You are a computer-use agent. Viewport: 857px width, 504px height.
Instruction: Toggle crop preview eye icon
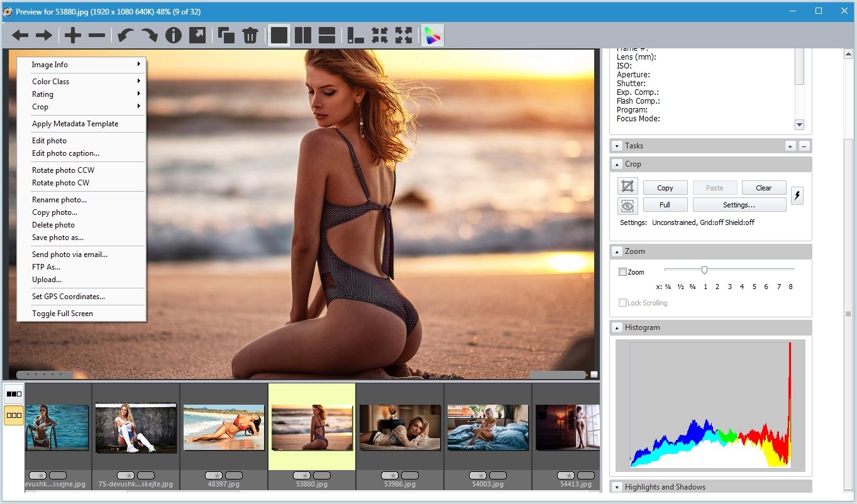[628, 205]
